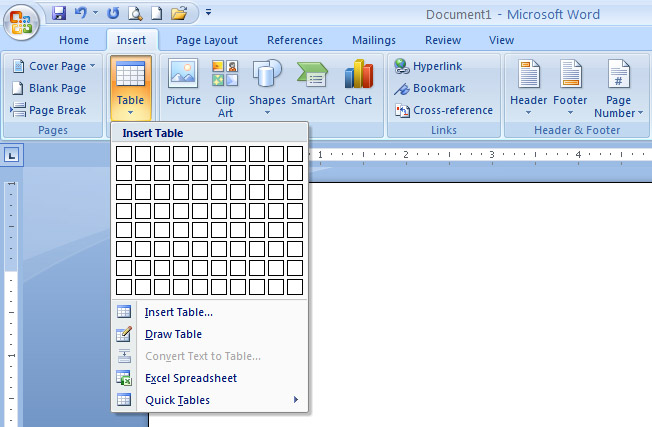The width and height of the screenshot is (652, 427).
Task: Open the Header dropdown
Action: pyautogui.click(x=528, y=88)
